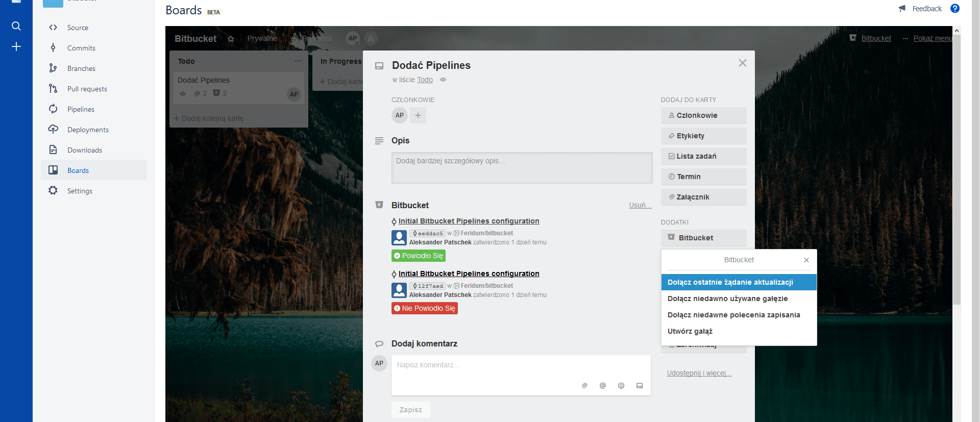This screenshot has width=980, height=422.
Task: Open the search icon in blue sidebar
Action: coord(16,26)
